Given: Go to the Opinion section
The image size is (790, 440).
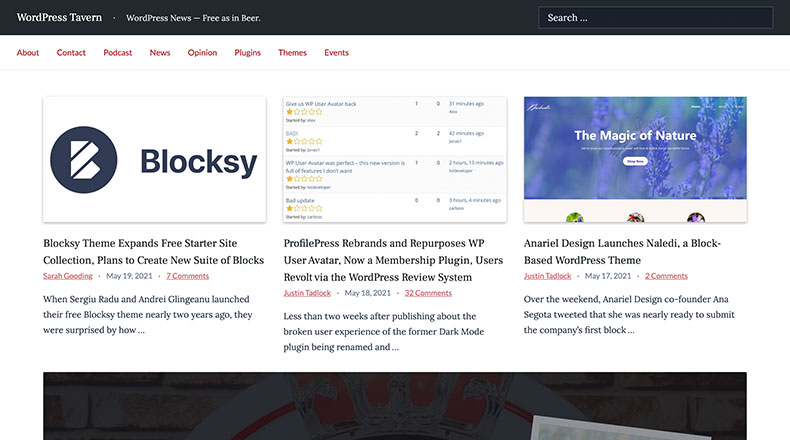Looking at the screenshot, I should pyautogui.click(x=202, y=52).
